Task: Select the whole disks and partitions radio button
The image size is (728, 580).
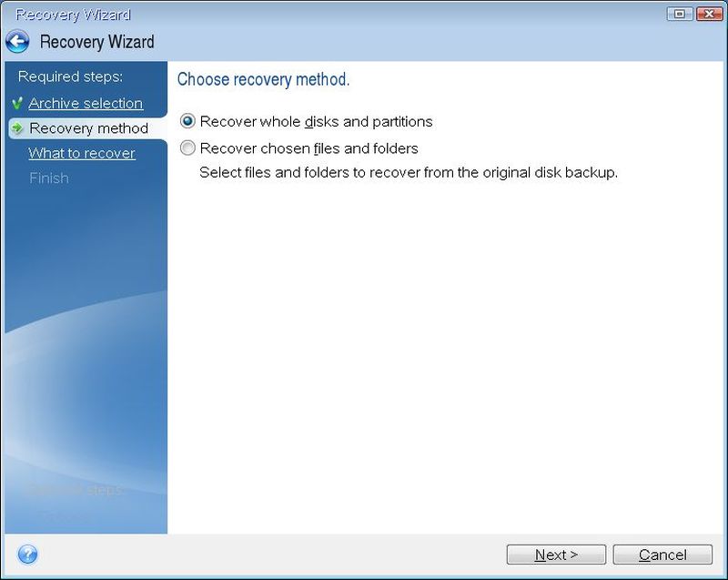Action: tap(187, 121)
